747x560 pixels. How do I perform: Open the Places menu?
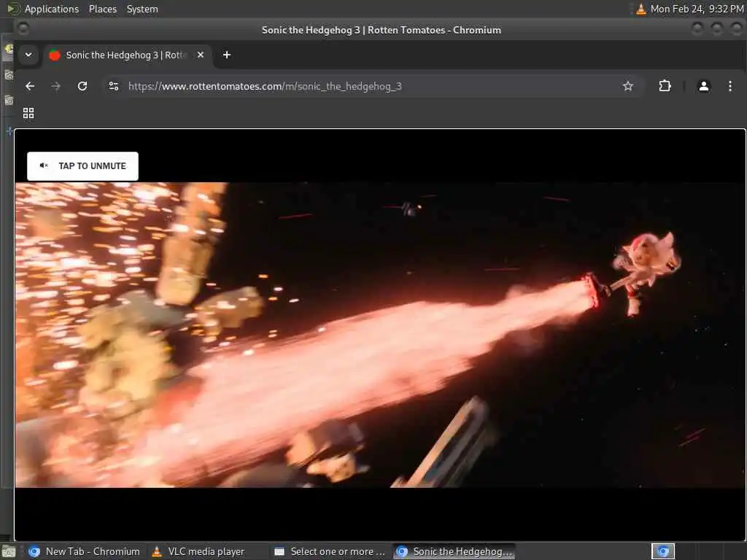(102, 9)
